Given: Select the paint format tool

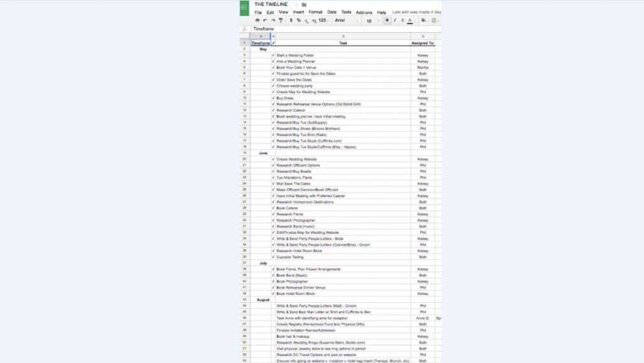Looking at the screenshot, I should point(280,20).
